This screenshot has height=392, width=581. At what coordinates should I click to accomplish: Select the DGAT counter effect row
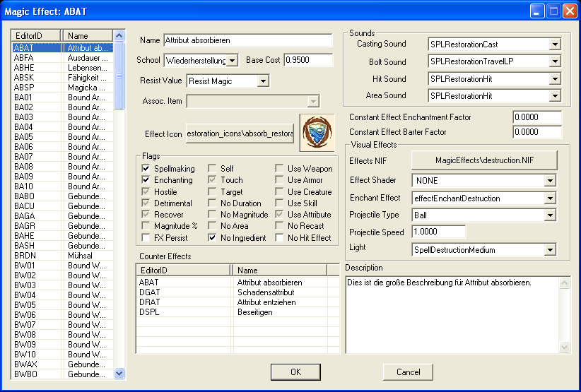tap(237, 292)
